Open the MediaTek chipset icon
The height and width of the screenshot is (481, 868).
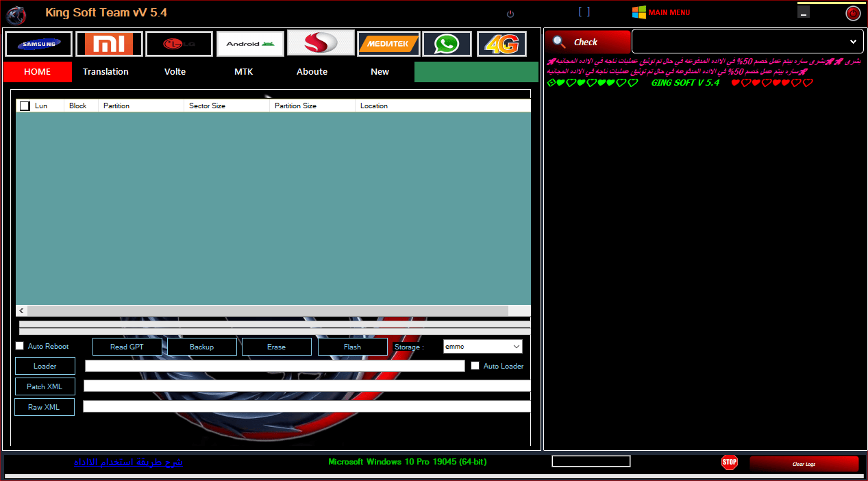pos(388,44)
